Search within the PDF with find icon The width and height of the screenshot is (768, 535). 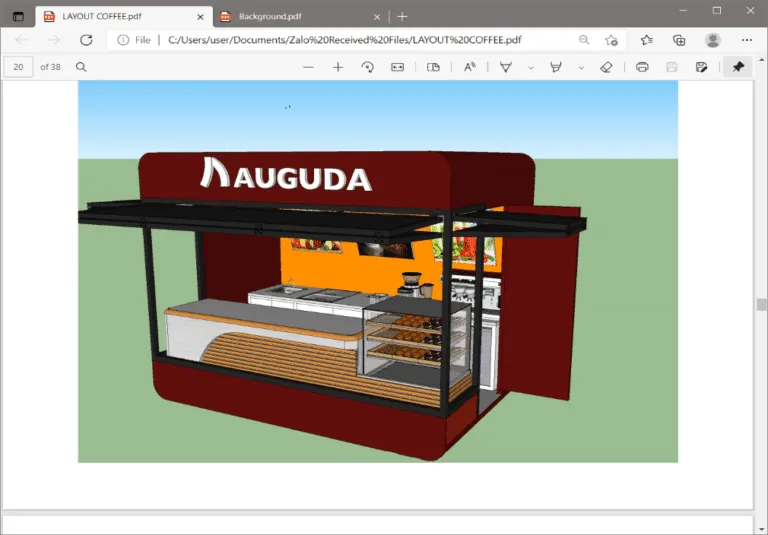tap(81, 67)
